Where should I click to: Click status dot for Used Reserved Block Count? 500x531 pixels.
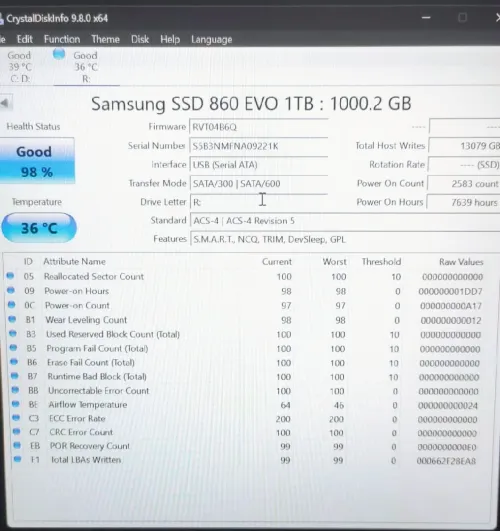tap(13, 334)
